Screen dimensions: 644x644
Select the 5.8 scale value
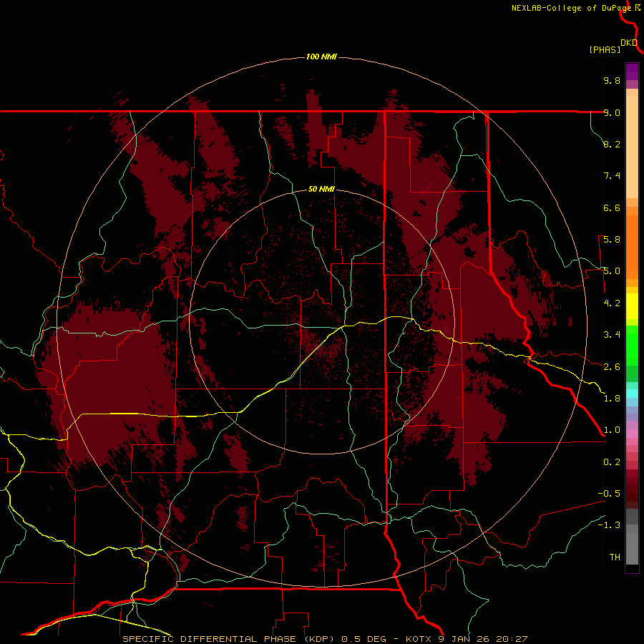612,240
